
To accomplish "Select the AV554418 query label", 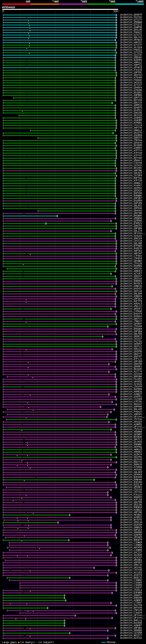I will [8, 8].
